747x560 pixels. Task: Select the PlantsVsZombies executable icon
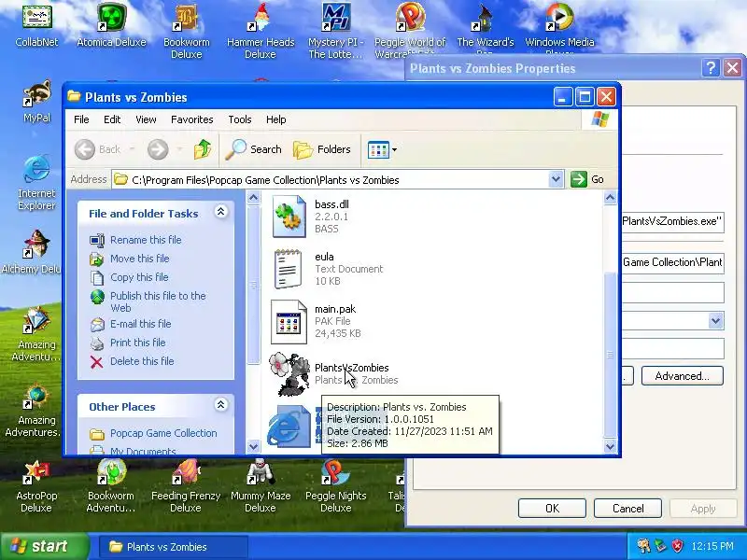(289, 374)
